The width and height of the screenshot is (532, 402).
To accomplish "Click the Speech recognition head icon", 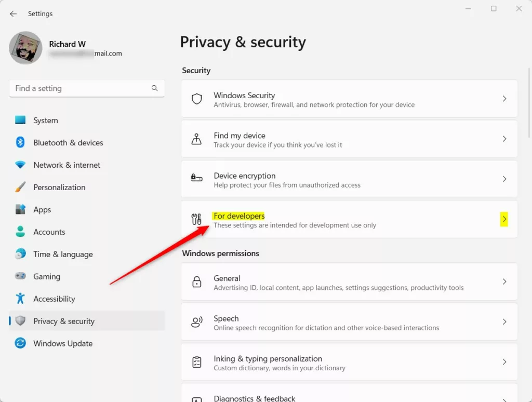I will (x=197, y=321).
